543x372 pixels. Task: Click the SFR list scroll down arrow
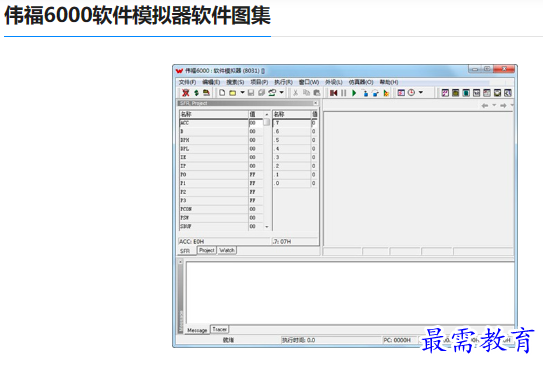pos(267,227)
